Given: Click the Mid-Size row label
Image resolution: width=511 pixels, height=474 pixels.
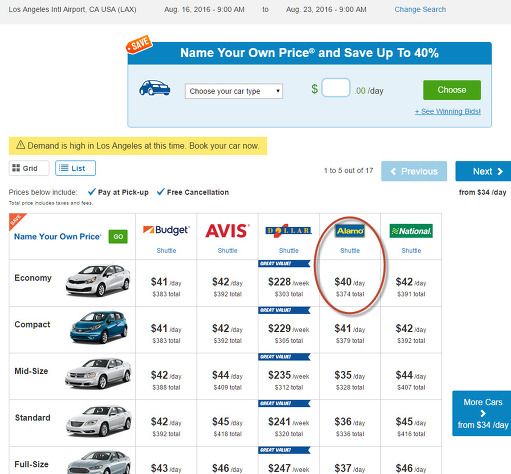Looking at the screenshot, I should coord(31,371).
